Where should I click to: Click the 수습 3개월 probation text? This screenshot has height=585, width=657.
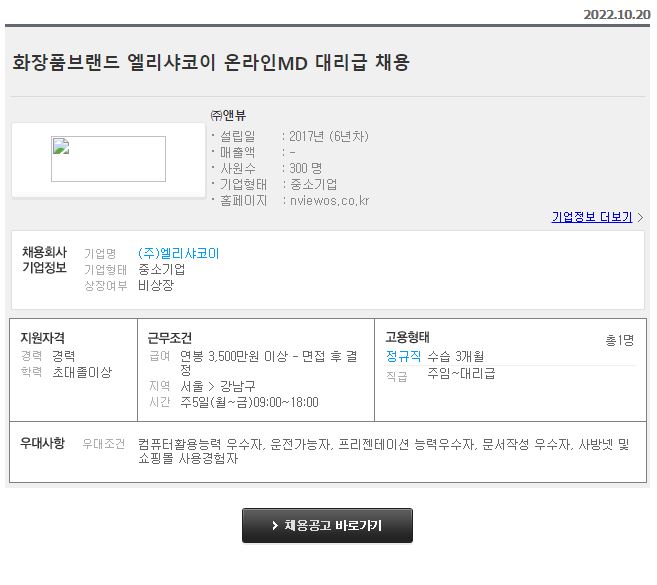[x=456, y=356]
